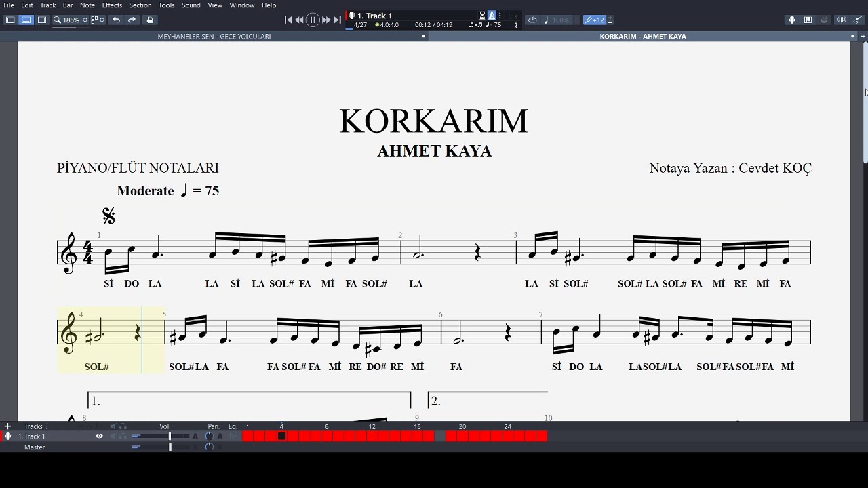Jump to the last bar
This screenshot has width=868, height=488.
point(337,20)
